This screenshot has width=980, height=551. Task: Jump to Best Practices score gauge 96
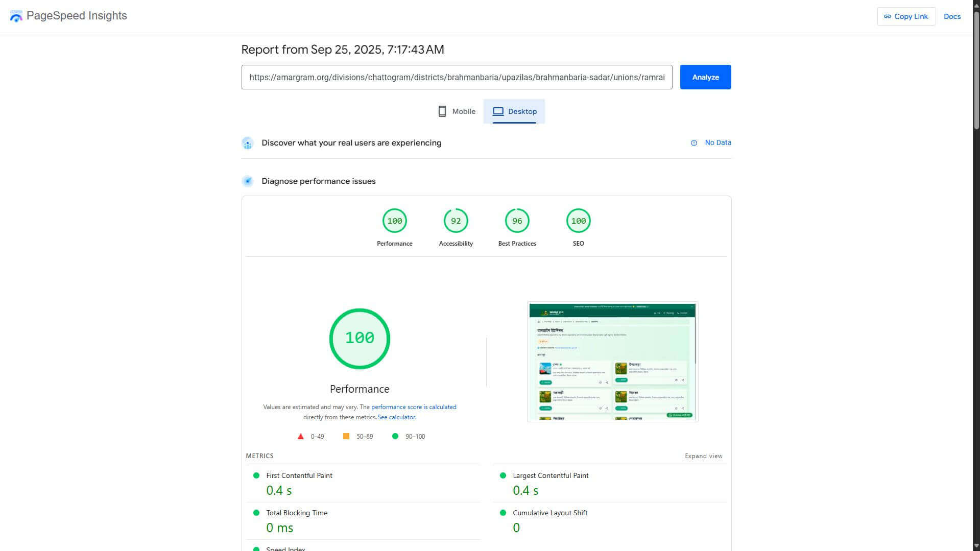517,221
